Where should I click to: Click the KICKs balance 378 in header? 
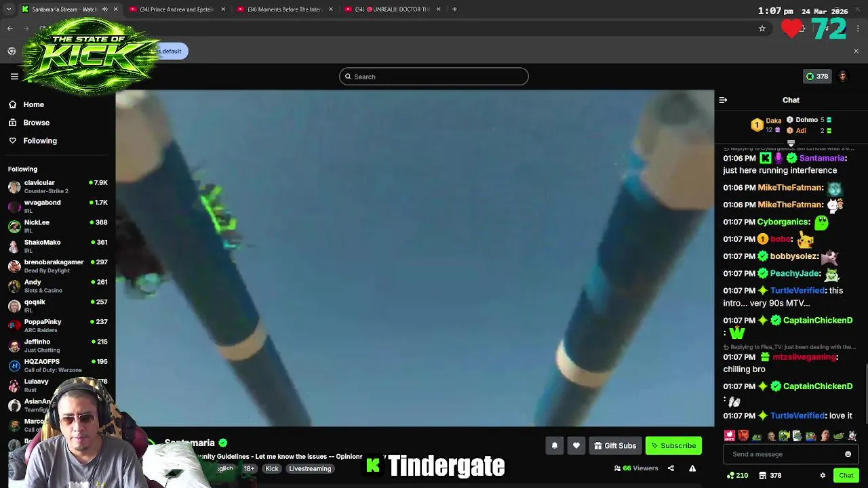816,77
